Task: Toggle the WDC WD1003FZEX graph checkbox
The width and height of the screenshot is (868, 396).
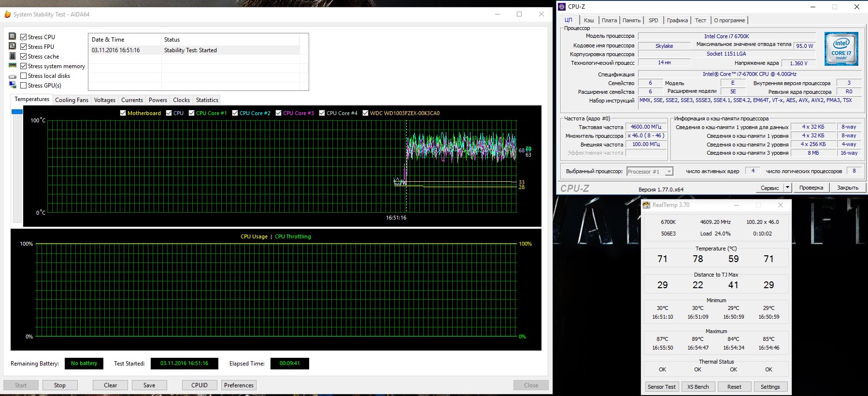Action: tap(365, 113)
